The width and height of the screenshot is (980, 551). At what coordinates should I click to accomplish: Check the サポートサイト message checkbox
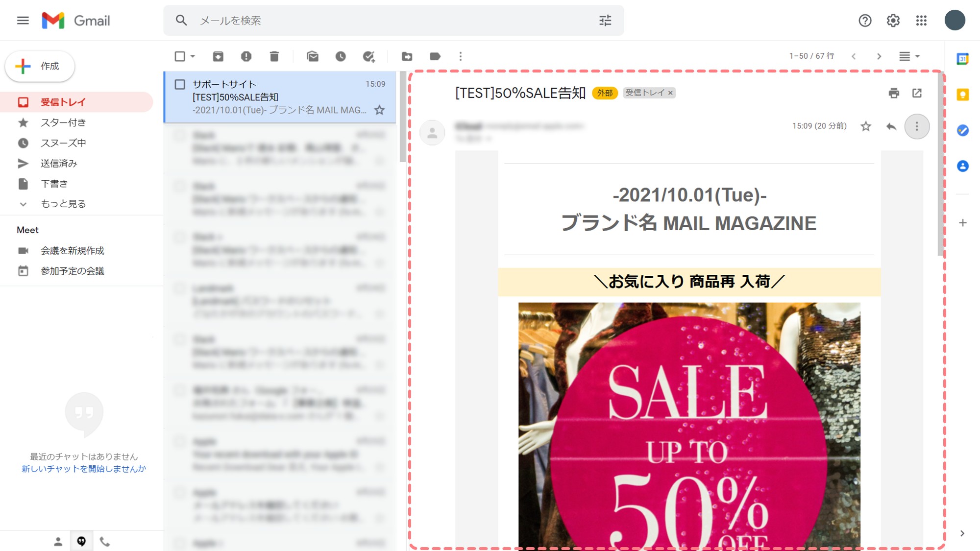[x=180, y=84]
